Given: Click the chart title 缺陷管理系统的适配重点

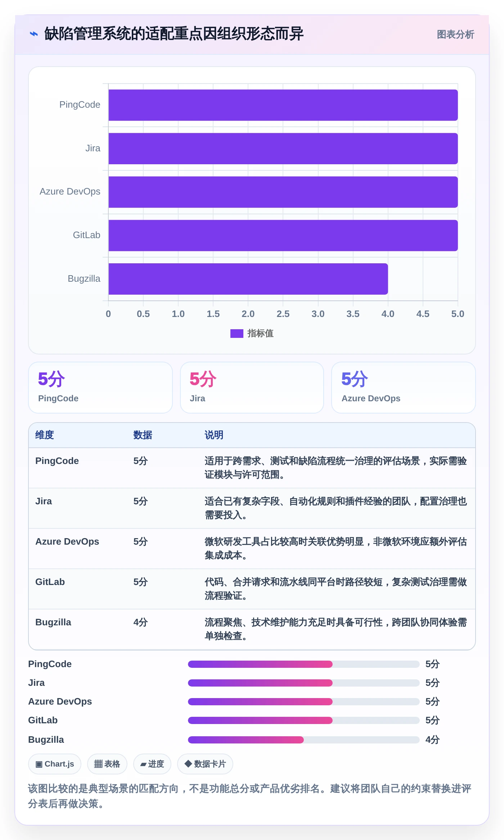Looking at the screenshot, I should point(174,34).
